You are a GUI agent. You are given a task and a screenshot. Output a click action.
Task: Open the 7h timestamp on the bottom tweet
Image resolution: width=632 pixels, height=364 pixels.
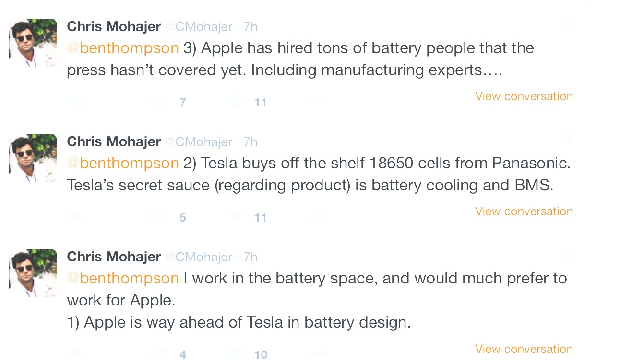[x=250, y=257]
